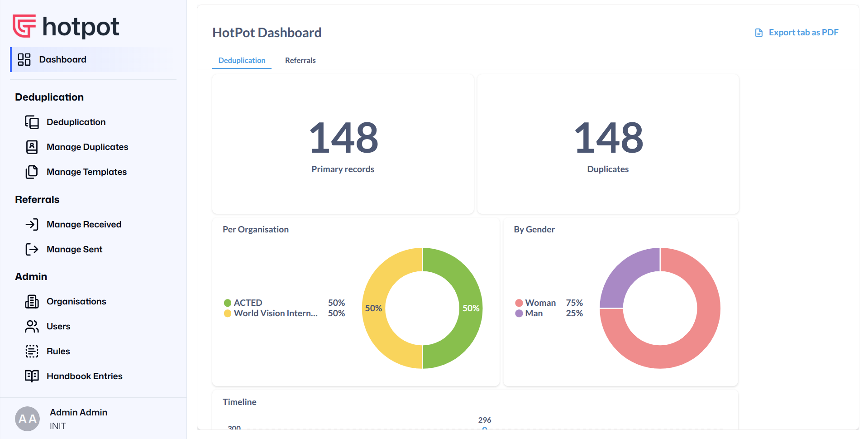
Task: Open Dashboard from the sidebar
Action: click(x=93, y=59)
